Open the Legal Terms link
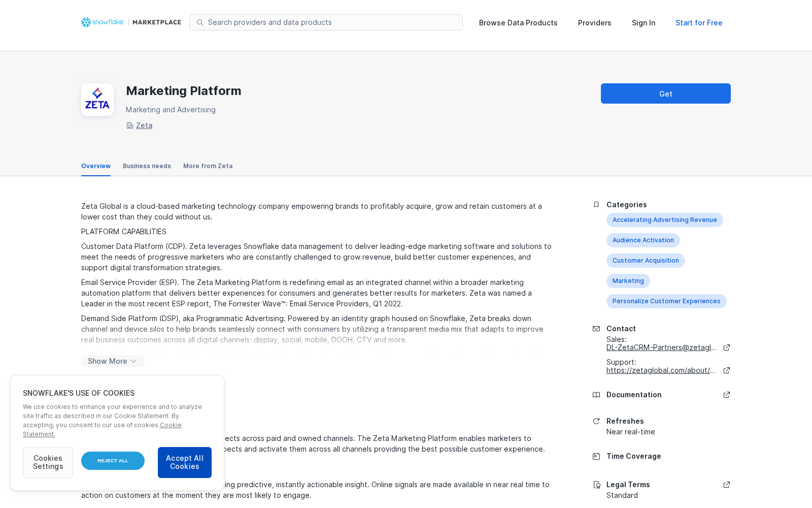Viewport: 812px width, 508px height. (x=628, y=485)
